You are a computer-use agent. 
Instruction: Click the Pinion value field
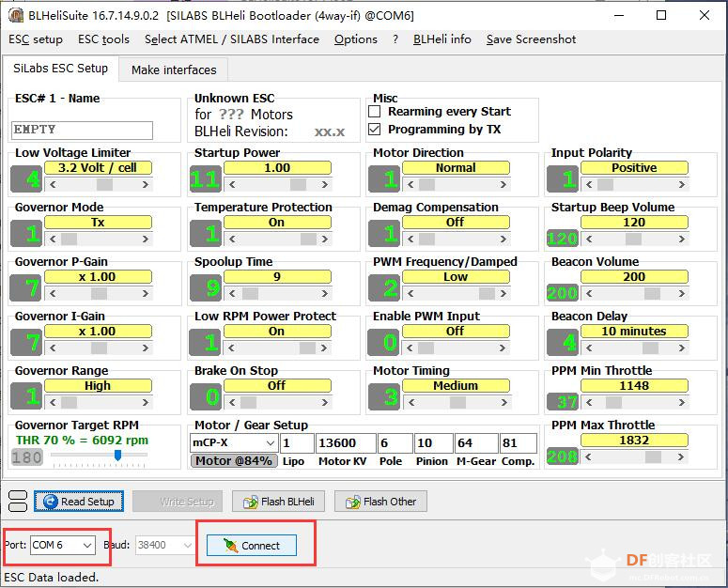433,442
